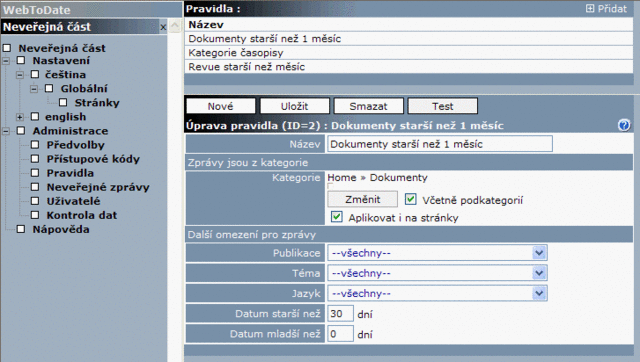Close the Neveřejná část panel with X
The width and height of the screenshot is (640, 362).
coord(163,27)
